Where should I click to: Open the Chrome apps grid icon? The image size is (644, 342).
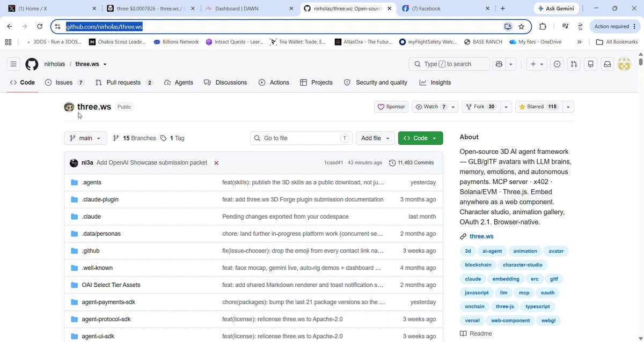click(8, 42)
